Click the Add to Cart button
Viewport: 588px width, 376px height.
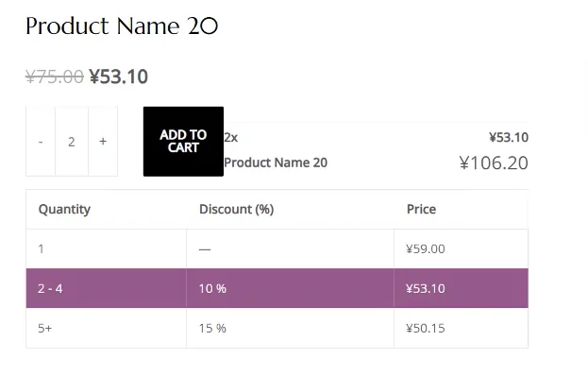(x=183, y=142)
